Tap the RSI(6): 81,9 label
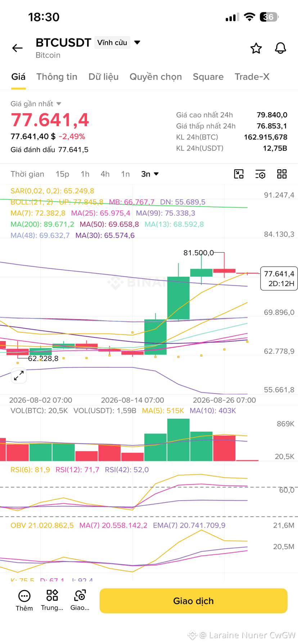This screenshot has height=644, width=298. click(30, 470)
